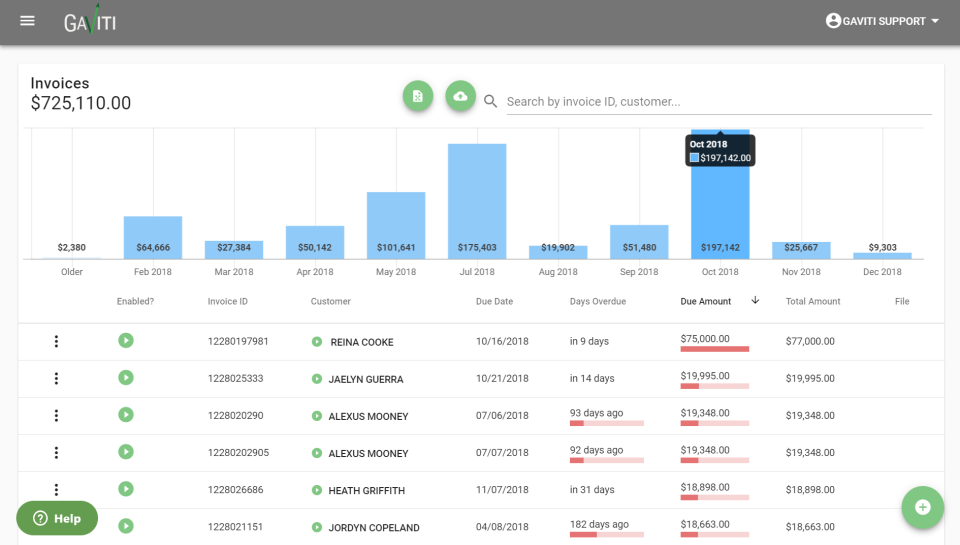960x545 pixels.
Task: Click the cloud upload icon button
Action: point(460,96)
